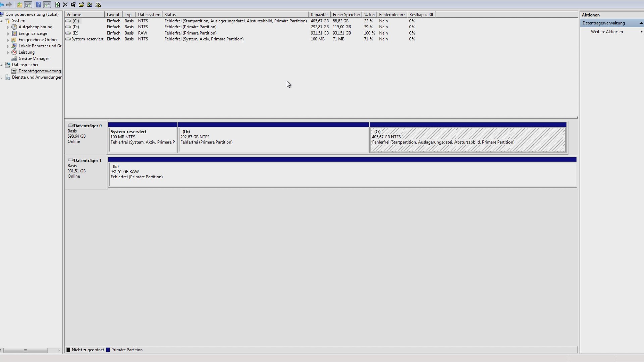Open the Weitere Aktionen submenu

[x=607, y=32]
